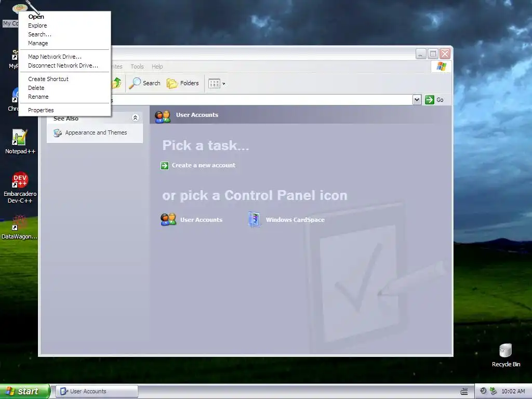The width and height of the screenshot is (532, 399).
Task: Click User Accounts taskbar button
Action: point(97,391)
